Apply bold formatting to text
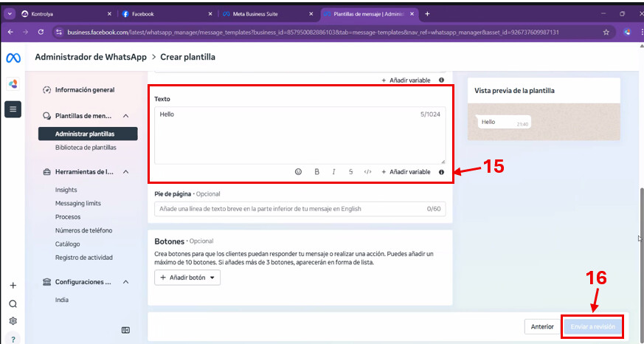 pyautogui.click(x=316, y=172)
